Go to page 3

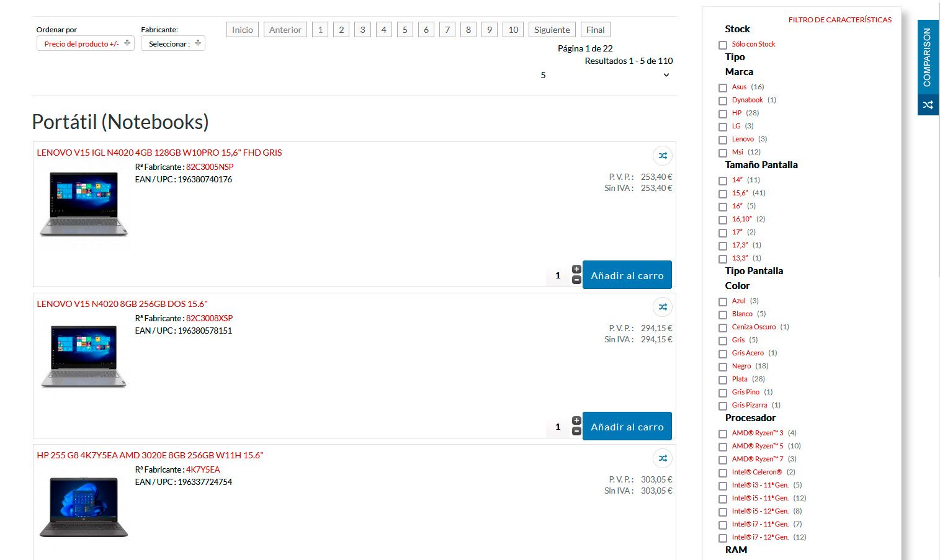(363, 30)
